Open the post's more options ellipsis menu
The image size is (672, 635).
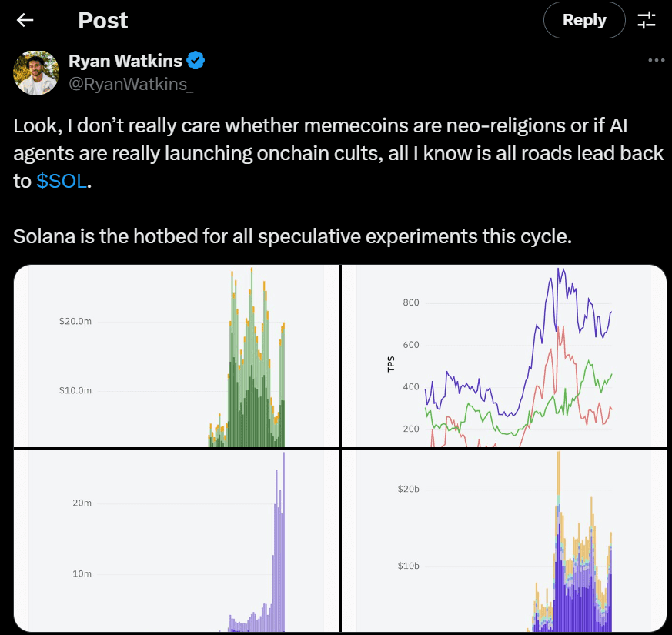point(656,60)
